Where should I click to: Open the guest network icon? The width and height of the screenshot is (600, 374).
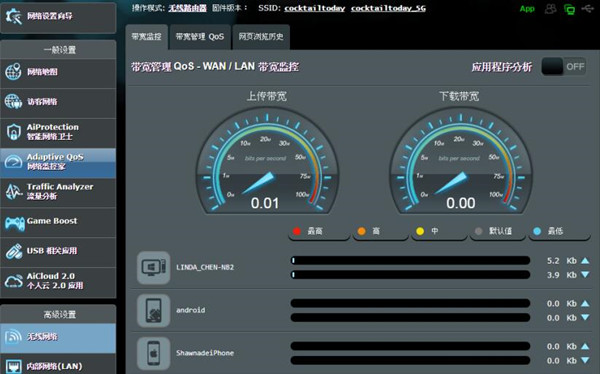[x=13, y=101]
